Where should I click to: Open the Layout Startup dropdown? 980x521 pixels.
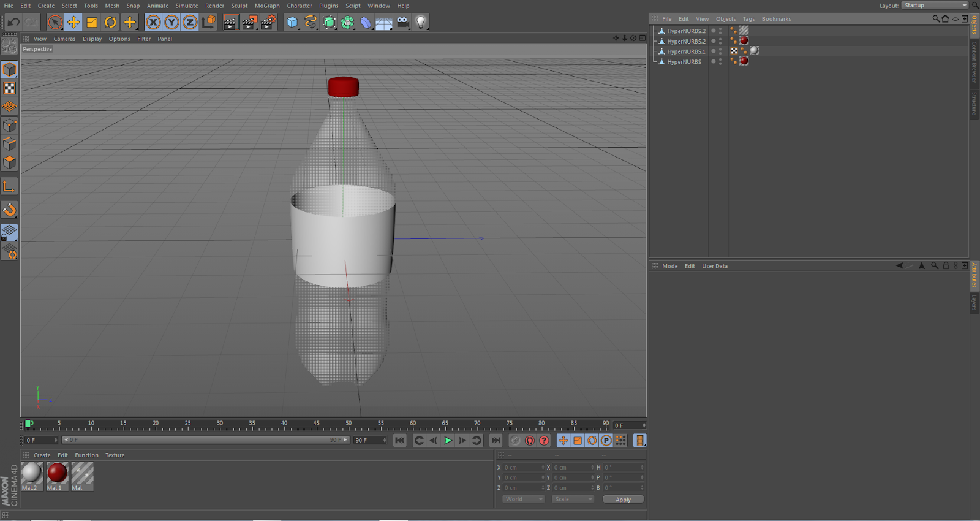click(935, 6)
